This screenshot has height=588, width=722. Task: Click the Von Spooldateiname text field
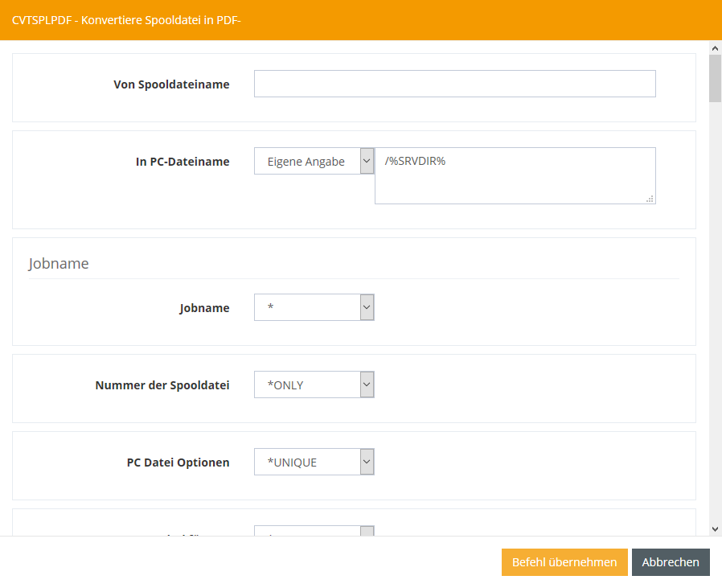click(x=454, y=84)
